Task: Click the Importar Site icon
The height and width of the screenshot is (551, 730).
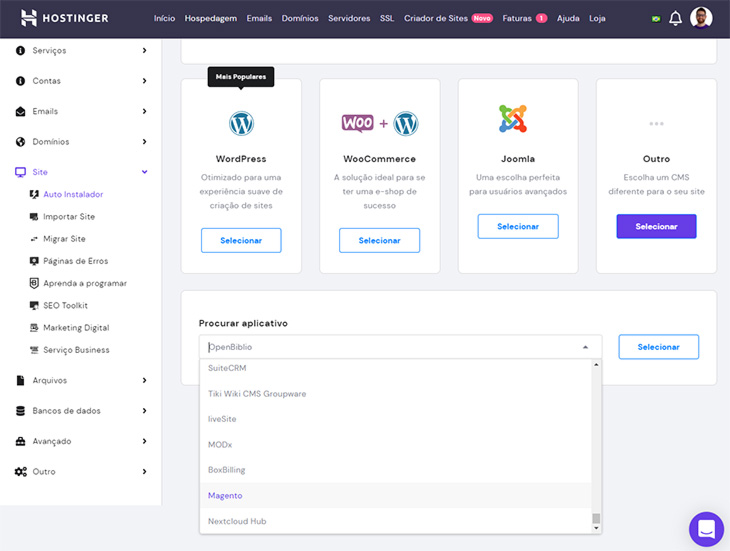Action: point(34,217)
